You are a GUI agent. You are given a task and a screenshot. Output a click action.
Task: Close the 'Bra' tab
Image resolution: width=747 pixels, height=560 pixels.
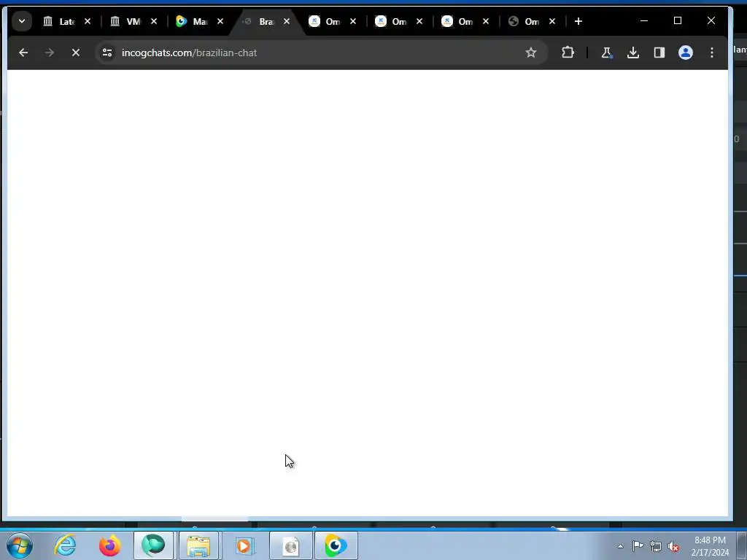287,21
